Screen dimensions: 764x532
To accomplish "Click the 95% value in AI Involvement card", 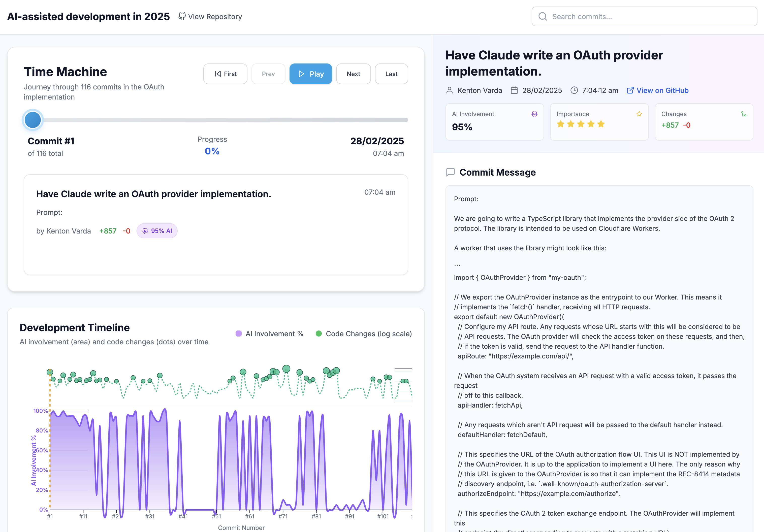I will (462, 127).
